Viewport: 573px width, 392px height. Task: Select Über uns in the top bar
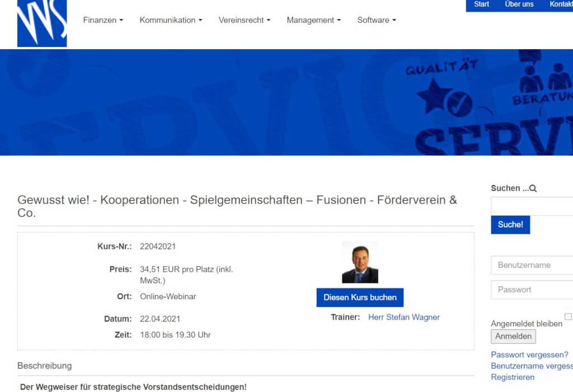[519, 4]
